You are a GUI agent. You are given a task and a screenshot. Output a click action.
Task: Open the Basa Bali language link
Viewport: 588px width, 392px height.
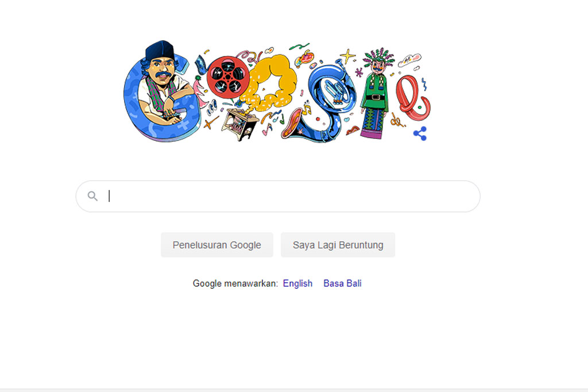[x=342, y=283]
